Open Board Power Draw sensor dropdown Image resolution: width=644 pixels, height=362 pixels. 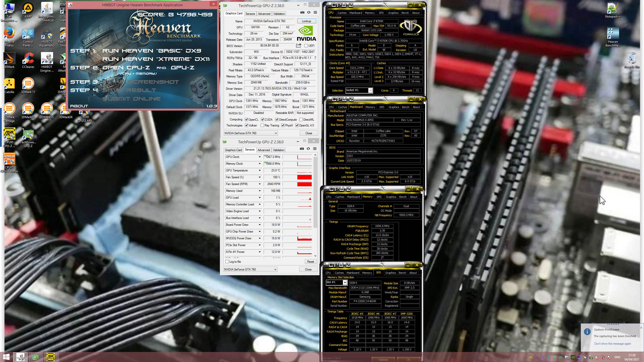260,225
